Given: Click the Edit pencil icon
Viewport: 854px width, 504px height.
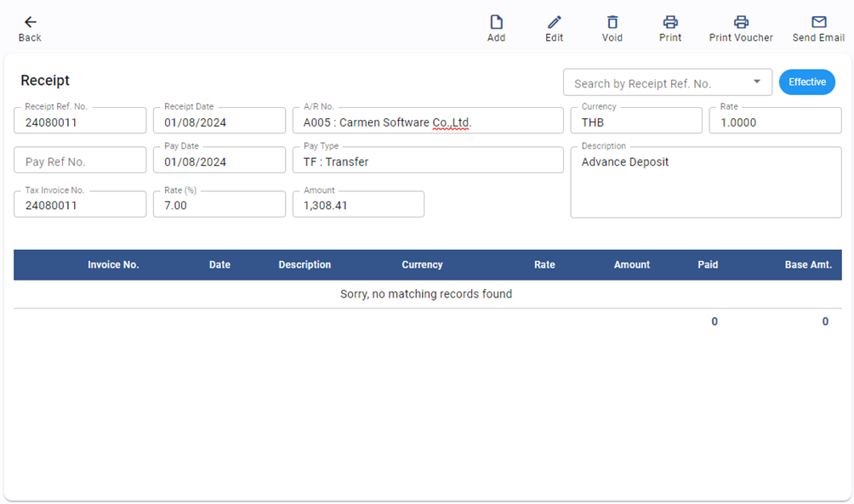Looking at the screenshot, I should click(554, 22).
